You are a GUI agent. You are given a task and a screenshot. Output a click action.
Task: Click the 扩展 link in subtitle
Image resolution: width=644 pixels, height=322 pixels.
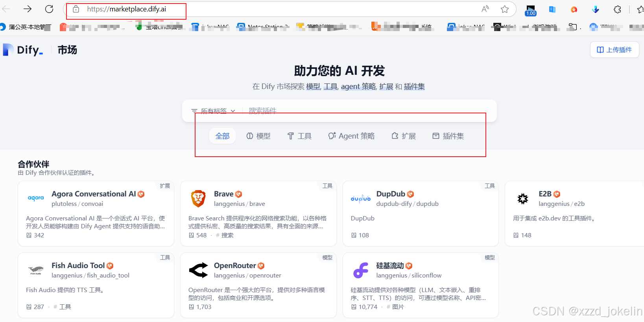(386, 87)
